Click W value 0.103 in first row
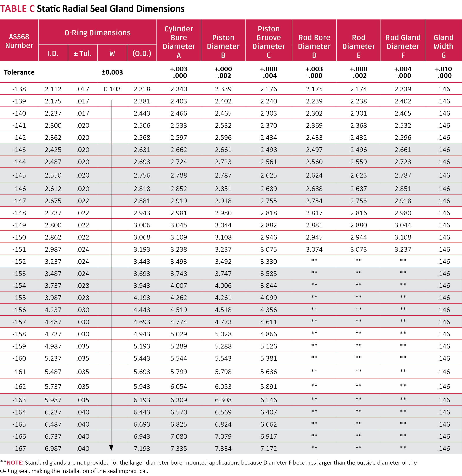Screen dimensions: 462x476 click(x=112, y=89)
